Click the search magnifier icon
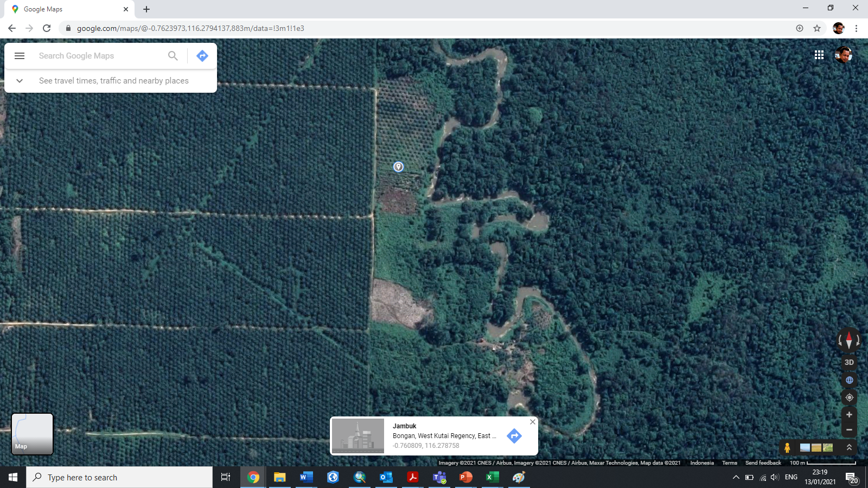 point(173,56)
